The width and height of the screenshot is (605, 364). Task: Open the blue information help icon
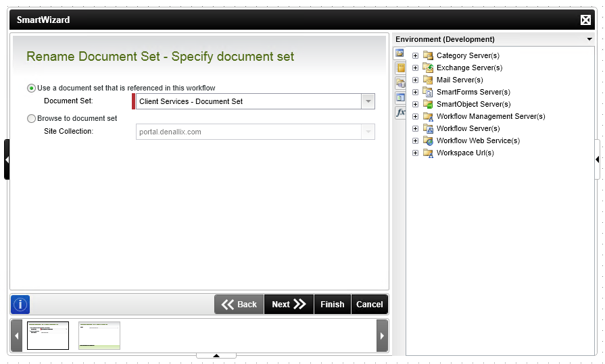click(20, 305)
